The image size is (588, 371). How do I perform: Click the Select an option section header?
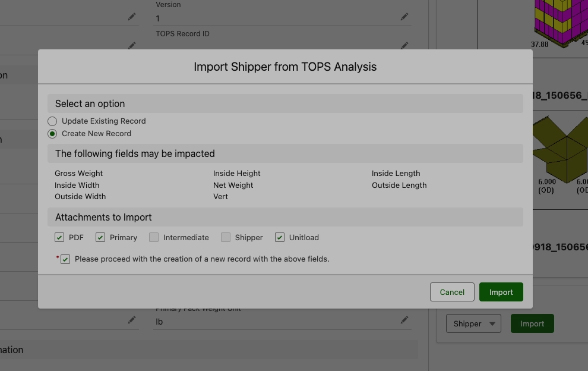tap(285, 103)
